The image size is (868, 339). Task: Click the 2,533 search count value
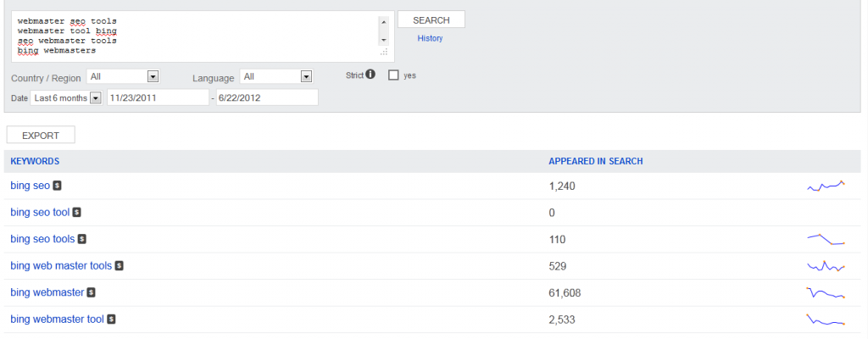pyautogui.click(x=562, y=320)
